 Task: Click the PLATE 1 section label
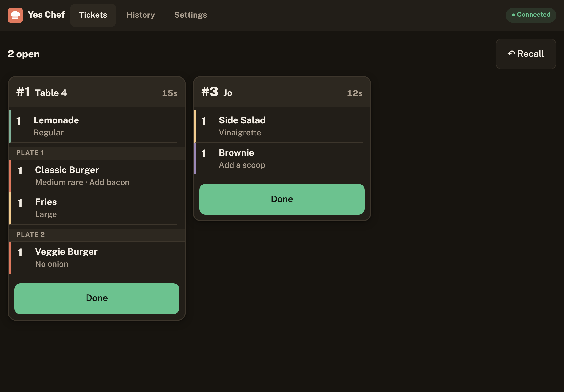[30, 153]
